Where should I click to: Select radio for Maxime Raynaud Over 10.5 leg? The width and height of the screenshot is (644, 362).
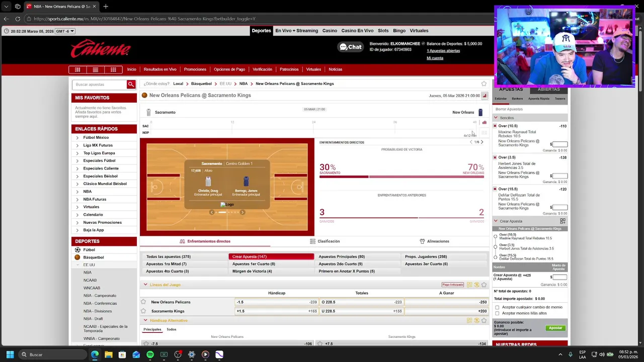pyautogui.click(x=496, y=236)
